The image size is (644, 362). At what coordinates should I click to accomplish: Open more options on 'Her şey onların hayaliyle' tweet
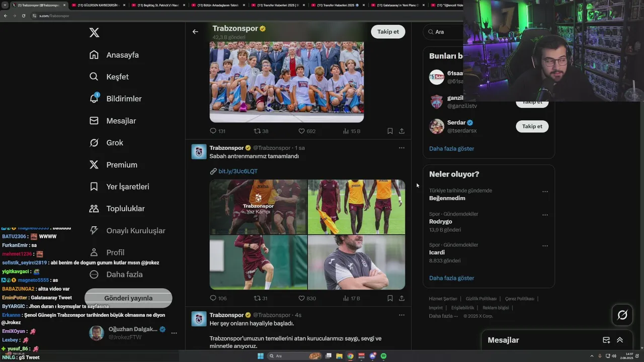coord(401,315)
